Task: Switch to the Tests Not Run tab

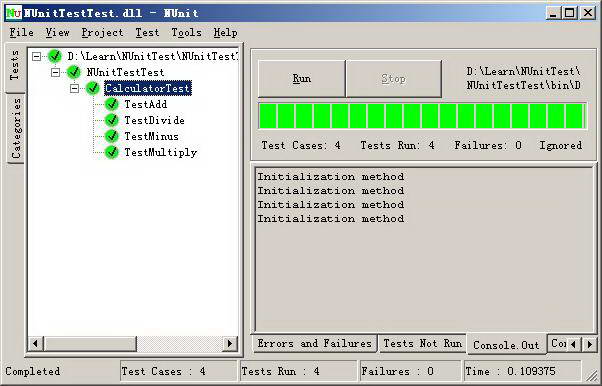Action: pos(422,343)
